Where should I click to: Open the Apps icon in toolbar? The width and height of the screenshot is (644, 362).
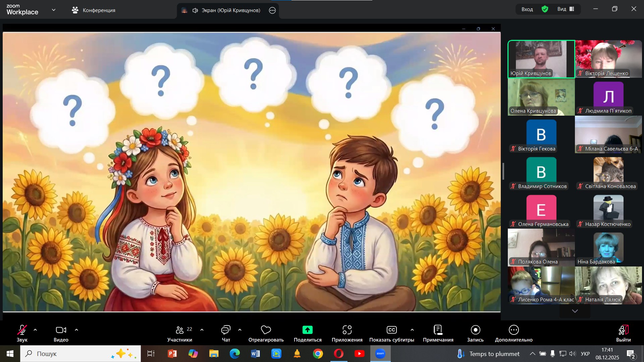[347, 330]
